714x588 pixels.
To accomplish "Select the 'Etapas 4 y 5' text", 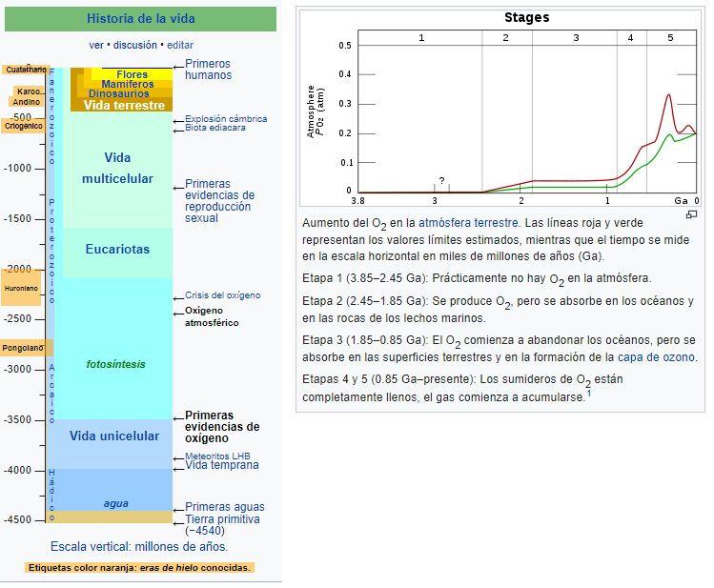I will (x=335, y=379).
